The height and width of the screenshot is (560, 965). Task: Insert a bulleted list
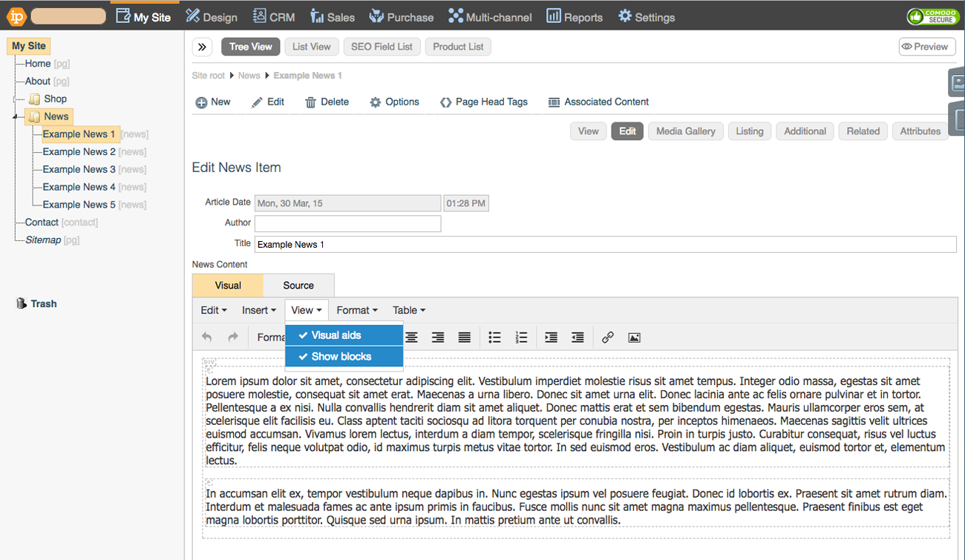494,337
